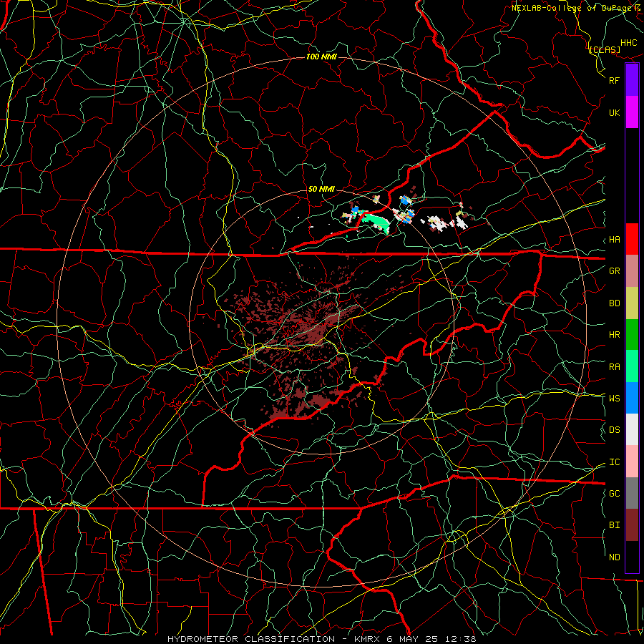Click the 50 NMI range ring label
This screenshot has width=644, height=644.
point(321,189)
